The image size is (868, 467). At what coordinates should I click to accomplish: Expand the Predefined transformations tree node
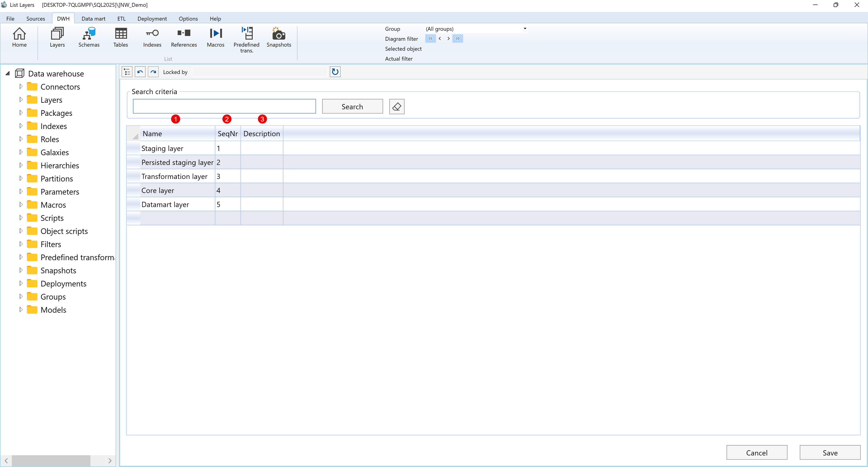pyautogui.click(x=21, y=257)
